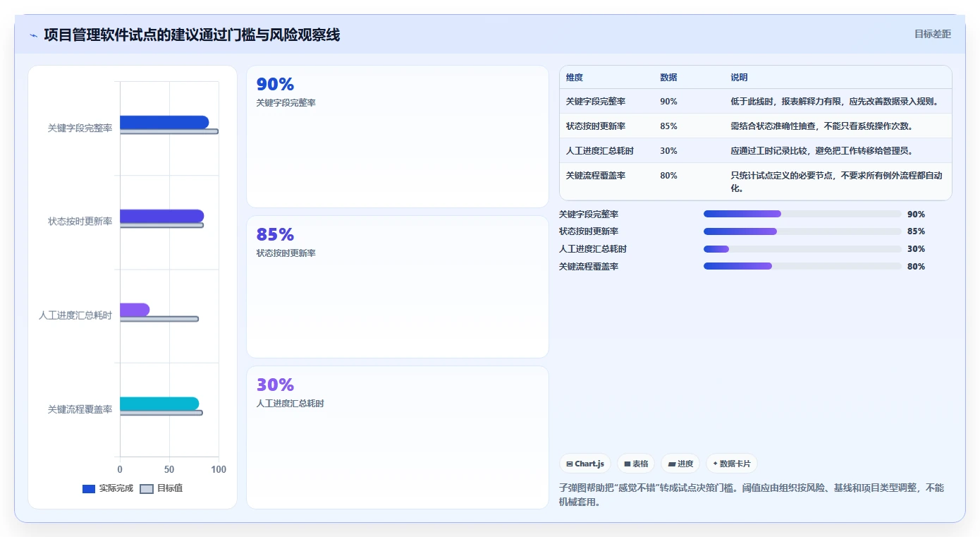Click the 关键字段完整率 progress bar
980x537 pixels.
(x=802, y=214)
